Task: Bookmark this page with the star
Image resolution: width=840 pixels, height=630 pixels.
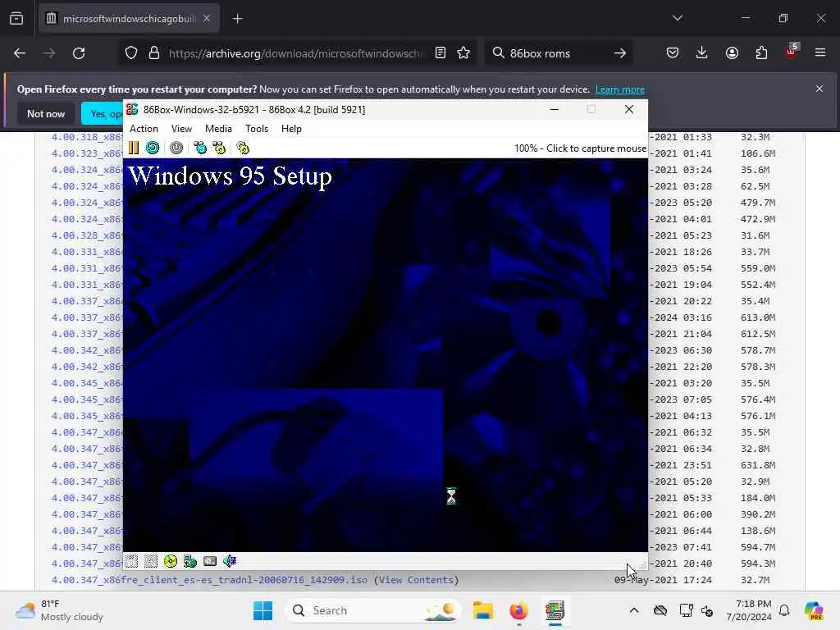Action: [x=463, y=52]
